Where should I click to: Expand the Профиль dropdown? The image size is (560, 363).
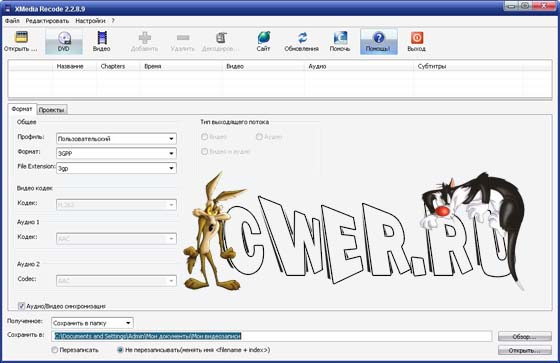tap(116, 139)
